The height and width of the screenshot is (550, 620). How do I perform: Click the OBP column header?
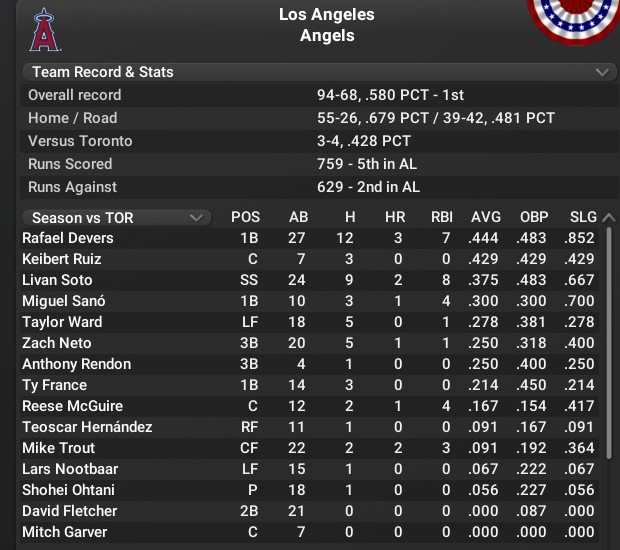[534, 217]
